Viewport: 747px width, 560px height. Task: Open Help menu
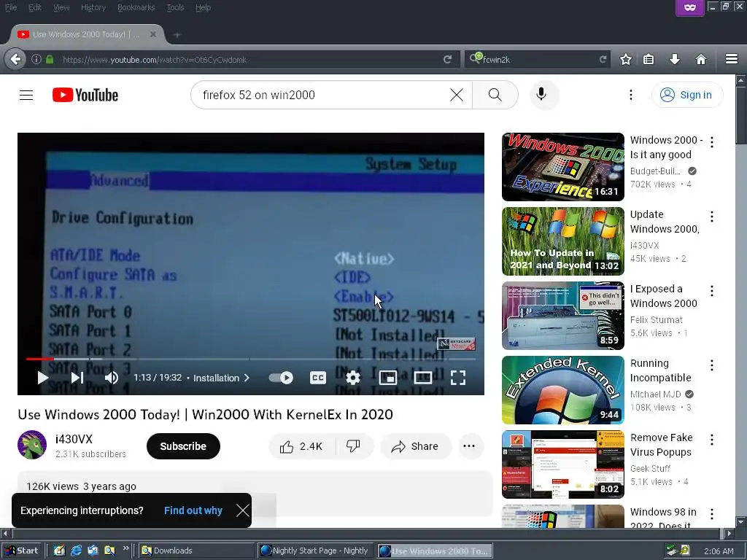coord(203,7)
